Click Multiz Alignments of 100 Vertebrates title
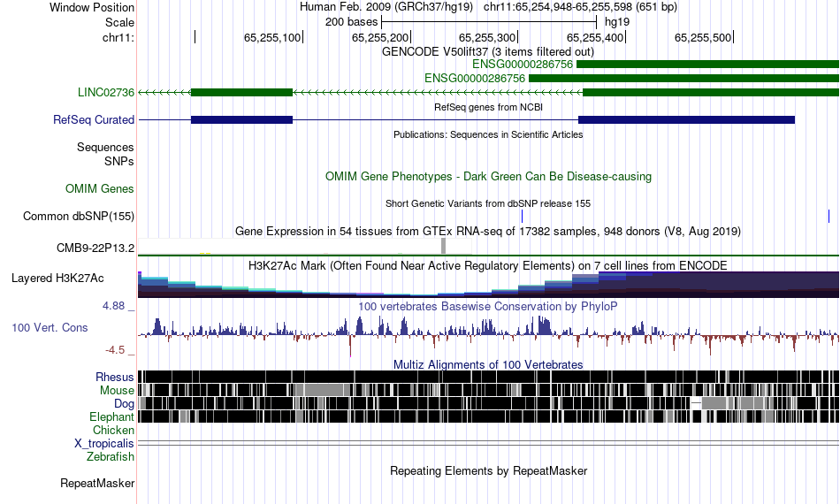This screenshot has width=840, height=504. coord(488,365)
